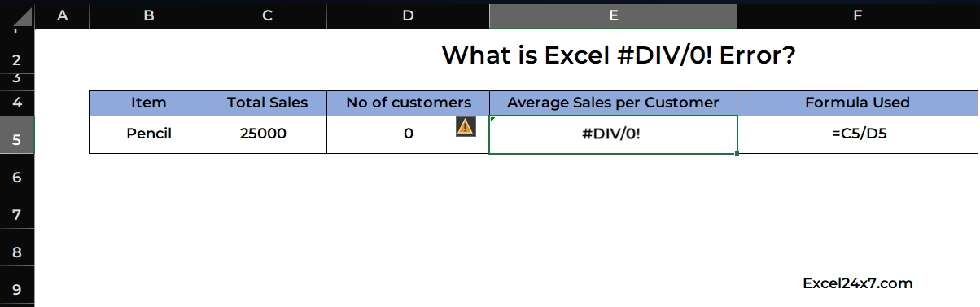Viewport: 980px width, 307px height.
Task: Select row 2 header
Action: click(x=17, y=59)
